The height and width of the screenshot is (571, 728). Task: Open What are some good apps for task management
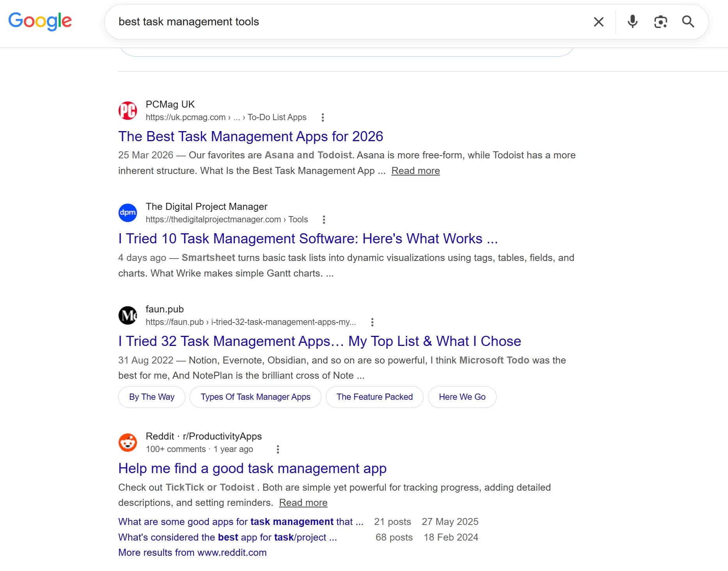click(x=241, y=522)
